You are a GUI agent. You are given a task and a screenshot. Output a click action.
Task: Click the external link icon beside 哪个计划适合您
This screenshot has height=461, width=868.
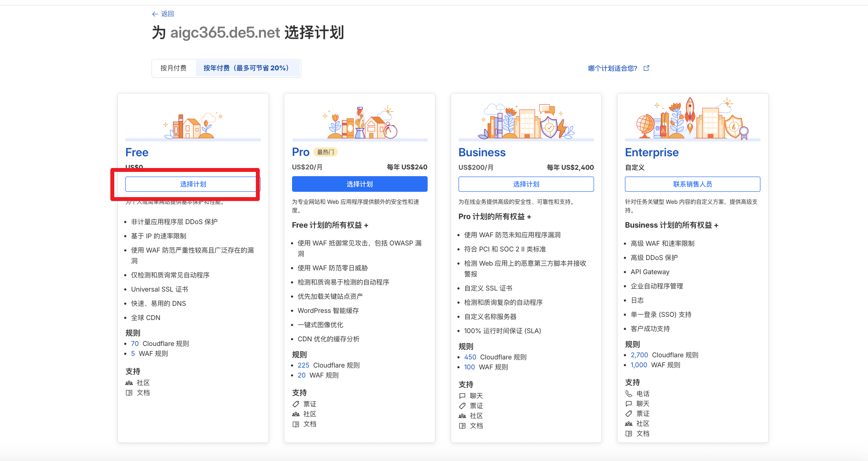pos(646,68)
